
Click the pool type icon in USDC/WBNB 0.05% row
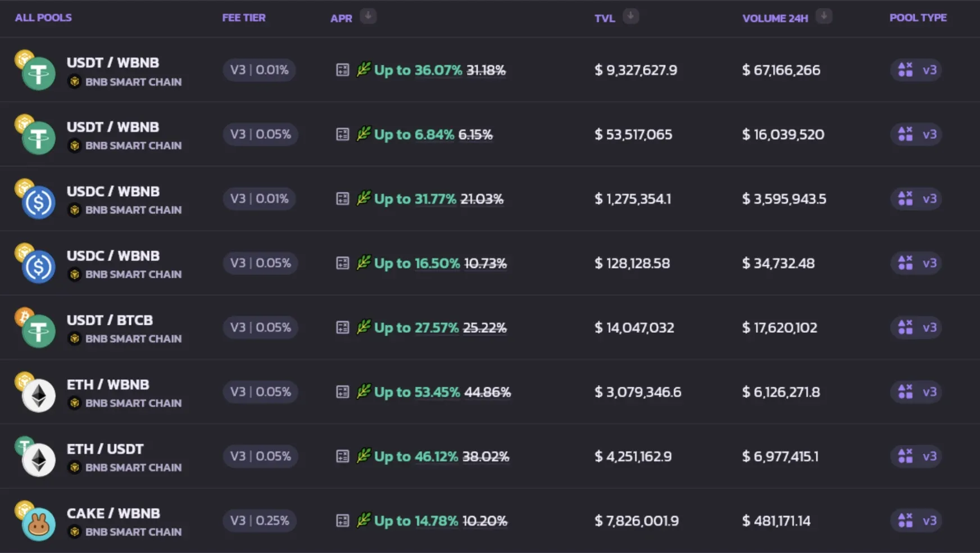(905, 263)
